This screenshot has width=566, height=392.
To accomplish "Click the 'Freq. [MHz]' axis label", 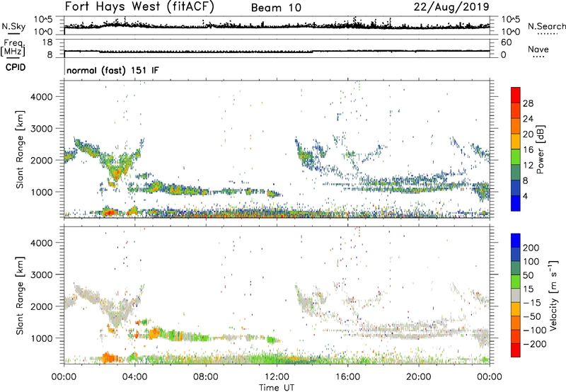I will 13,48.
